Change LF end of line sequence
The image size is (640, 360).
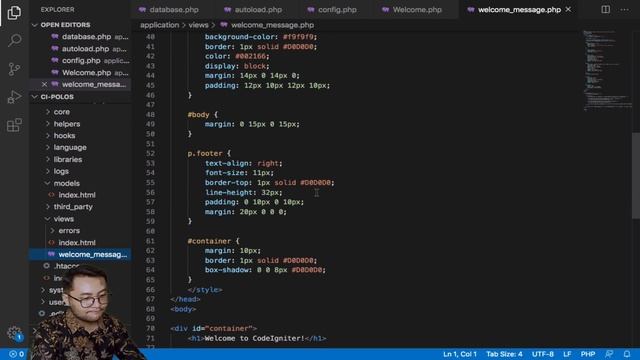point(567,354)
